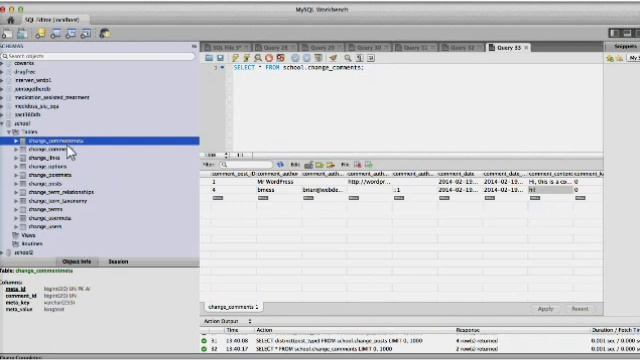Open the Object Info tab

pos(77,262)
